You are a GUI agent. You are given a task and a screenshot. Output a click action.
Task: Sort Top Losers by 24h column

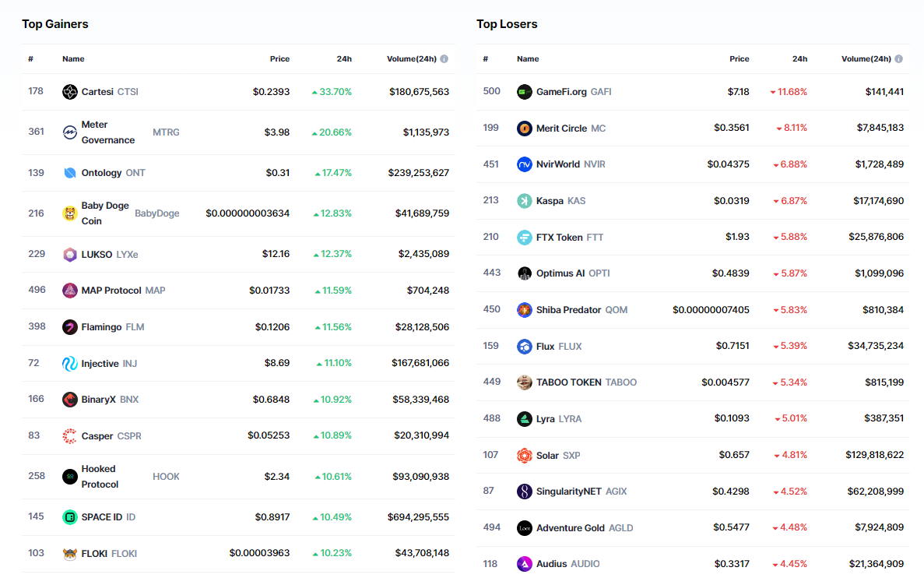tap(799, 59)
